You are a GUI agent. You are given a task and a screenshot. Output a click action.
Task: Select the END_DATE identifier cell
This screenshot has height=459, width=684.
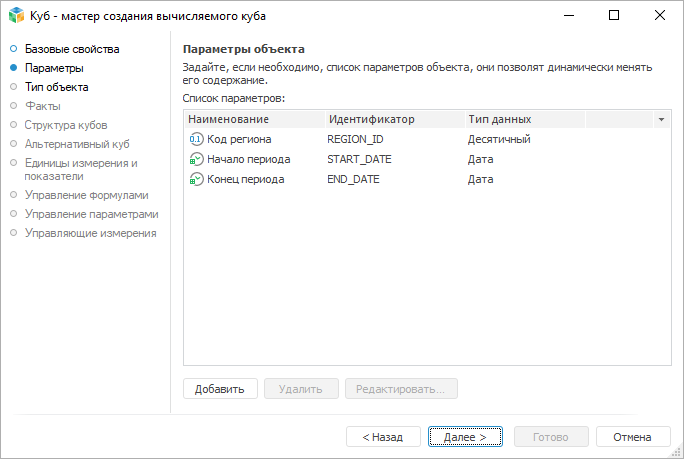(x=353, y=179)
